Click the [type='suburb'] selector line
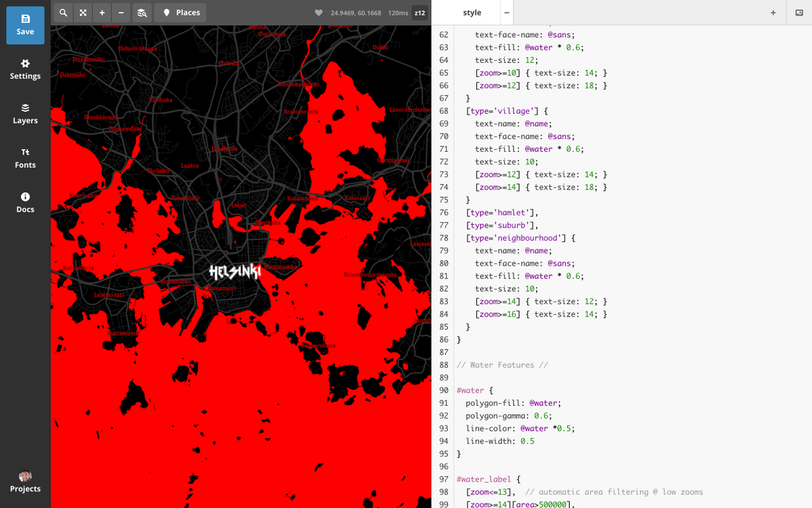The image size is (812, 508). click(501, 226)
